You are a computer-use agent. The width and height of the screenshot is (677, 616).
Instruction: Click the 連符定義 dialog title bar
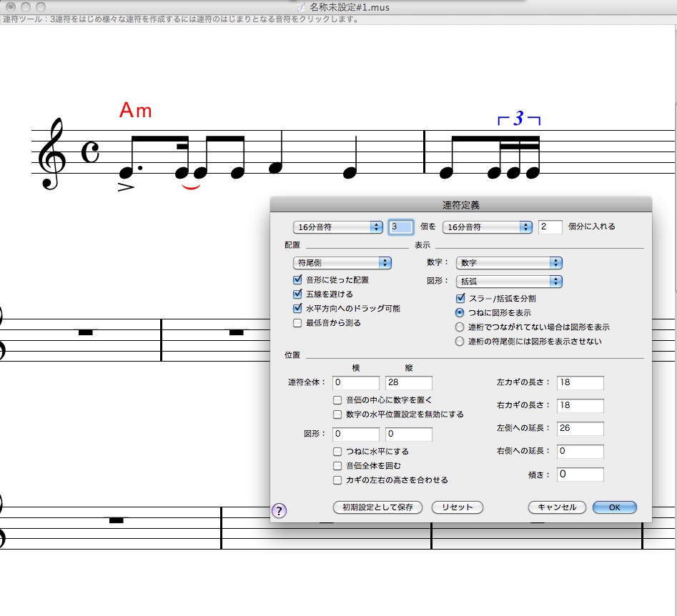point(460,204)
